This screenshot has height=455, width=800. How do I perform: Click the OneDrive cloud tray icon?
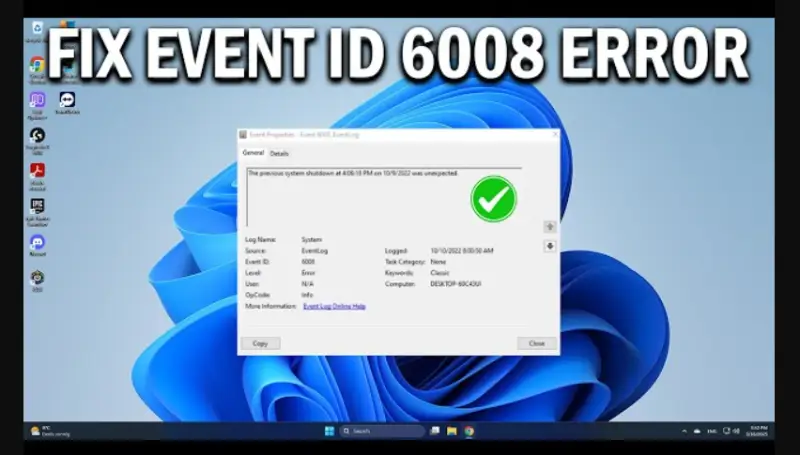click(x=697, y=431)
